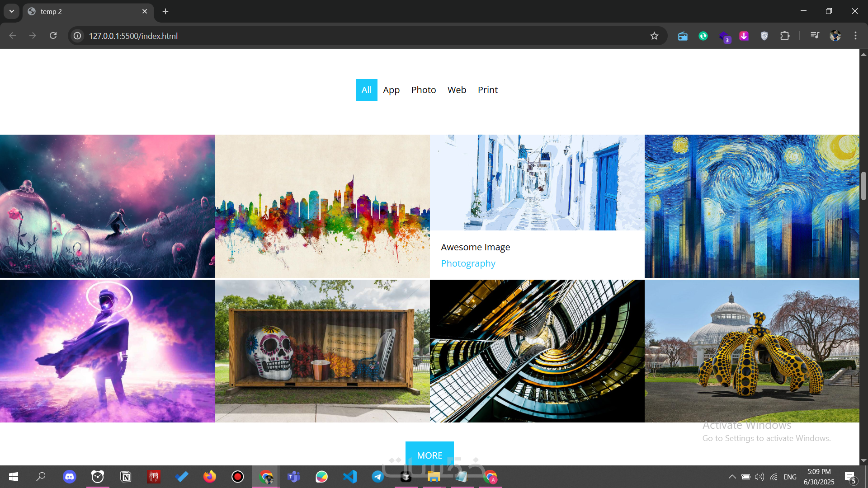Viewport: 868px width, 488px height.
Task: Open Discord from the taskbar
Action: click(x=70, y=477)
